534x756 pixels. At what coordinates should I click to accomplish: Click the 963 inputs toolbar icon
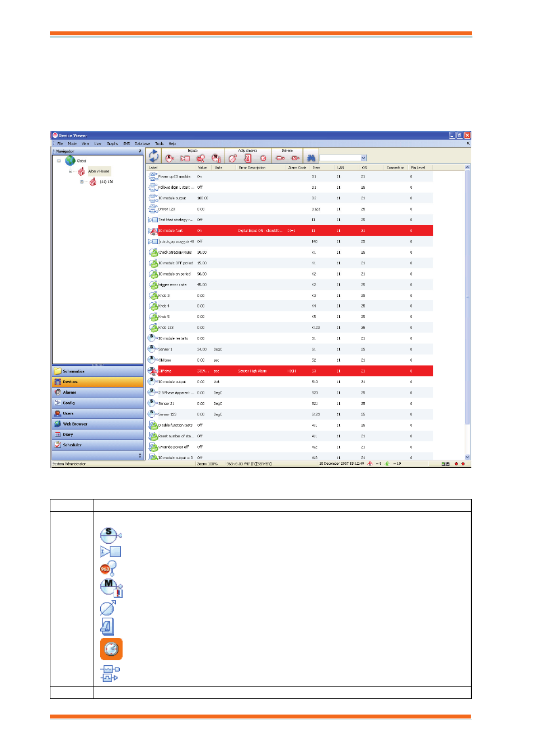tap(200, 158)
